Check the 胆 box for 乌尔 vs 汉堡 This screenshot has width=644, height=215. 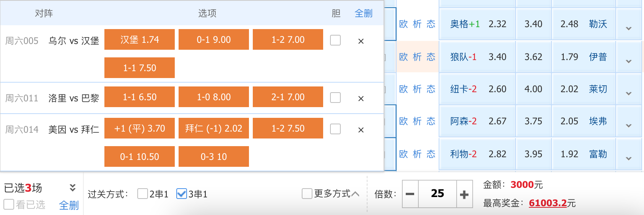(x=335, y=40)
